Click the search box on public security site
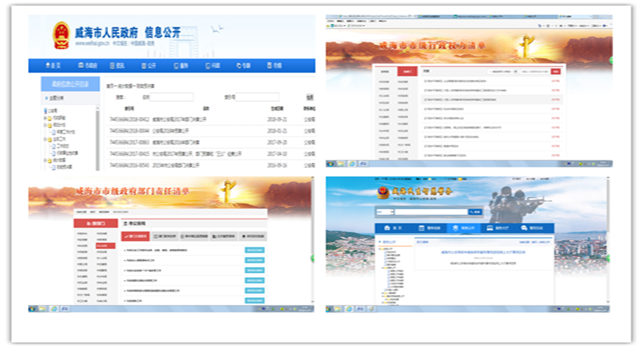 click(x=429, y=212)
